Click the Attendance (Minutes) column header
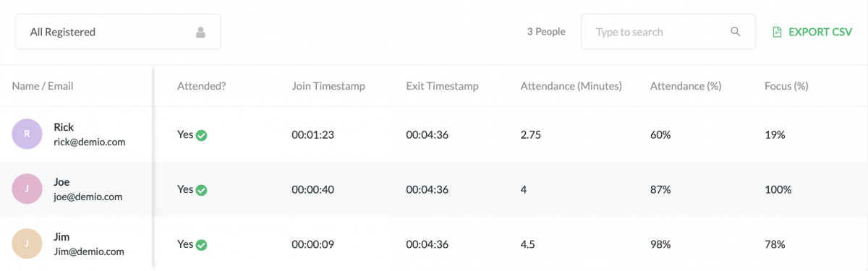Screen dimensions: 868x271 (x=571, y=86)
